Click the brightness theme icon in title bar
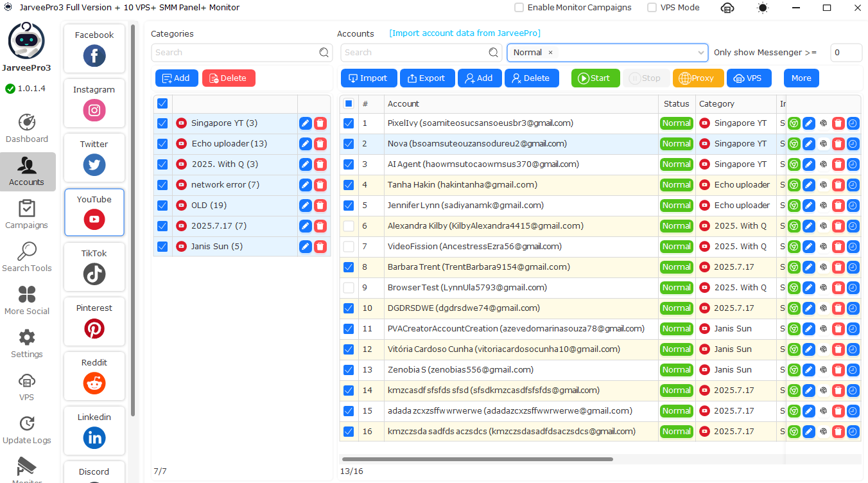The width and height of the screenshot is (868, 483). click(763, 8)
